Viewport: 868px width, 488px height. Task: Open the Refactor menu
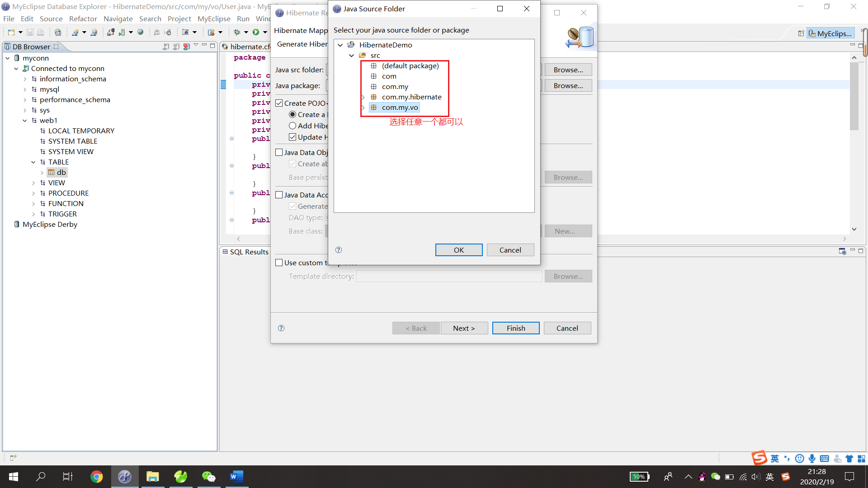pos(83,19)
